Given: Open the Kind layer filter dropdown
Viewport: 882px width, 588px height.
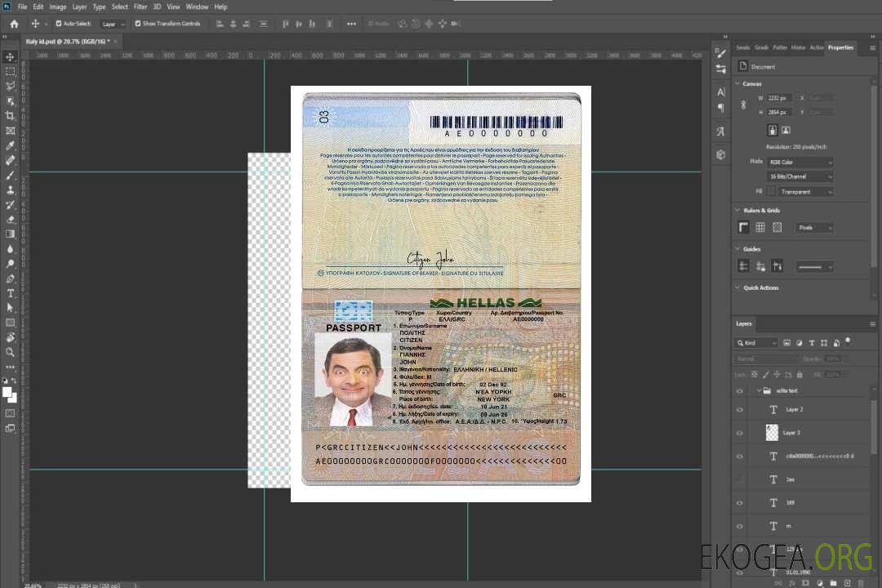Looking at the screenshot, I should pos(756,343).
